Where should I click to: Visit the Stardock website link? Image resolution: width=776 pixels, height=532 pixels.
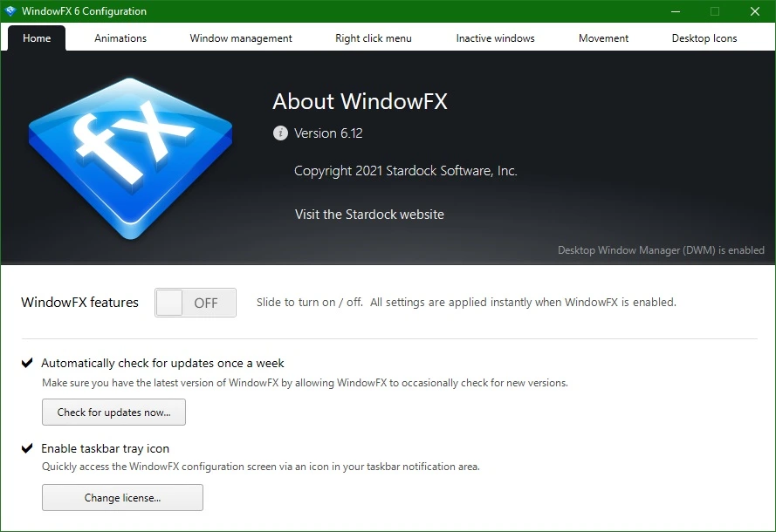tap(369, 214)
